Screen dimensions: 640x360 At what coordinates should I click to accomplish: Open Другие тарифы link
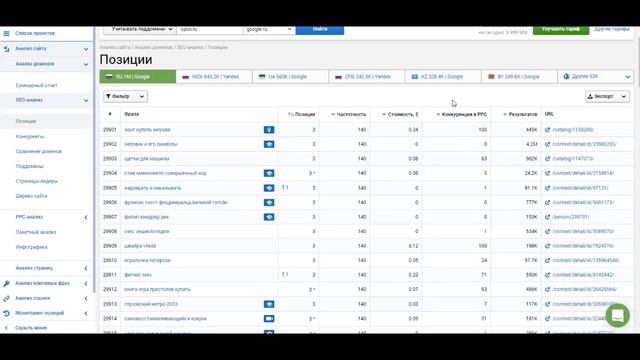[x=611, y=29]
